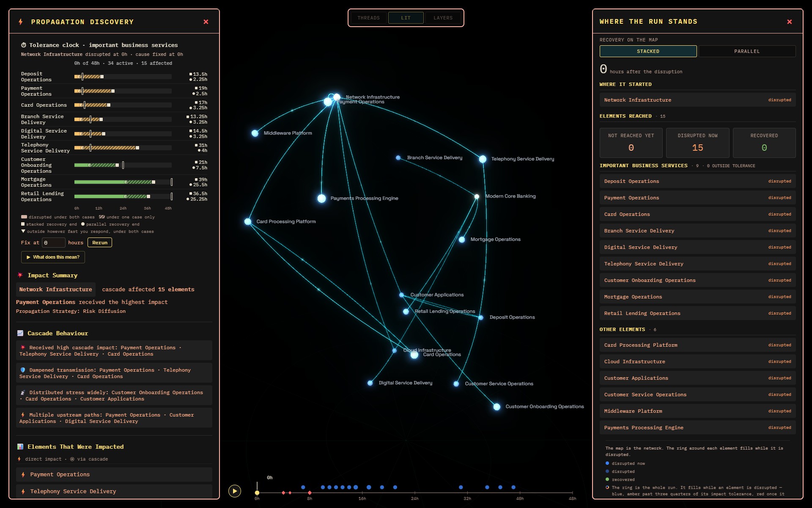Click the Card Operations node on map
Image resolution: width=812 pixels, height=508 pixels.
tap(414, 355)
